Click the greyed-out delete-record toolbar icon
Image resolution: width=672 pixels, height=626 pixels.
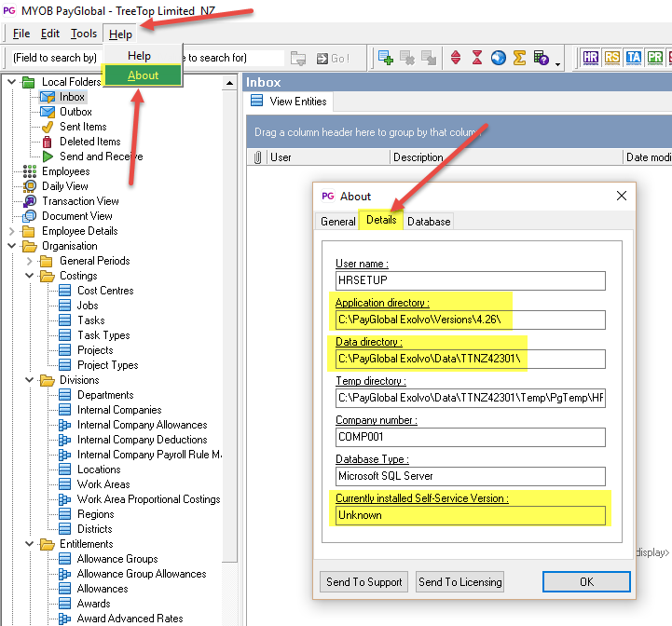(407, 58)
